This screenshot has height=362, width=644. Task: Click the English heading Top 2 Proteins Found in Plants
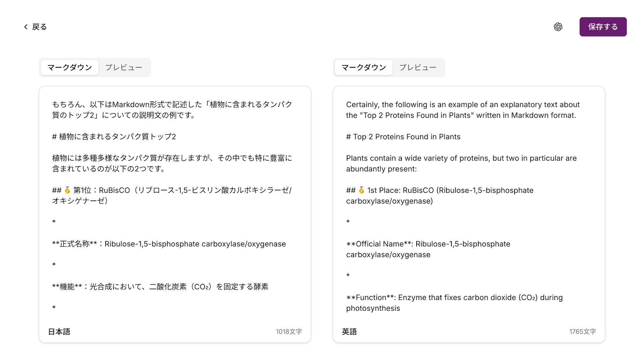pyautogui.click(x=403, y=136)
